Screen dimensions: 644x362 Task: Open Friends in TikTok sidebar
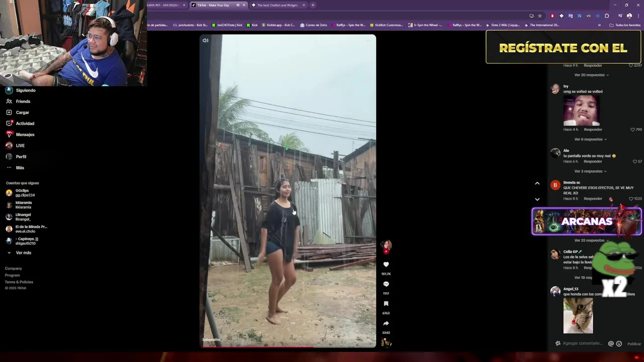[18, 102]
